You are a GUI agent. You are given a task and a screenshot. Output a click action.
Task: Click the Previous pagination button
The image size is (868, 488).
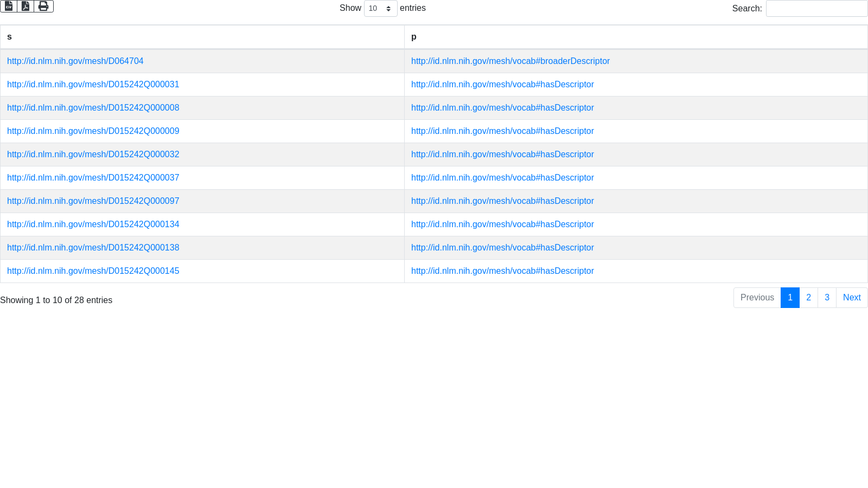coord(757,298)
